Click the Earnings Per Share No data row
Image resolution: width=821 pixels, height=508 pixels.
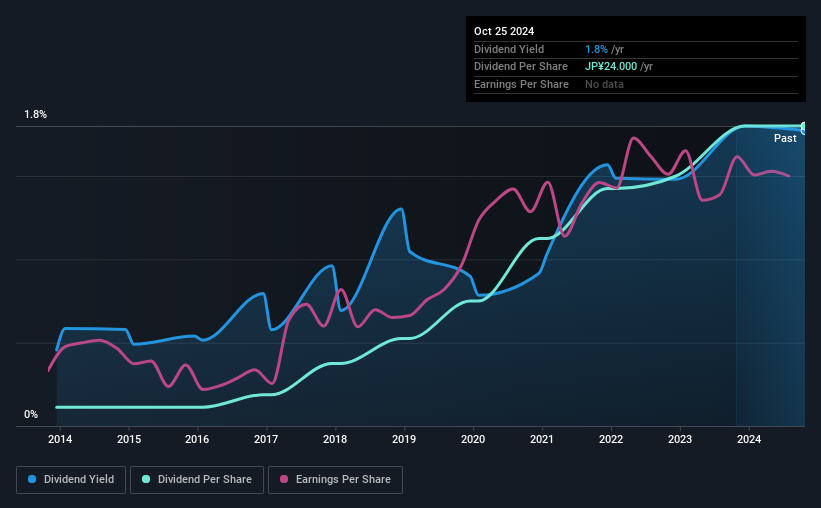click(x=636, y=84)
